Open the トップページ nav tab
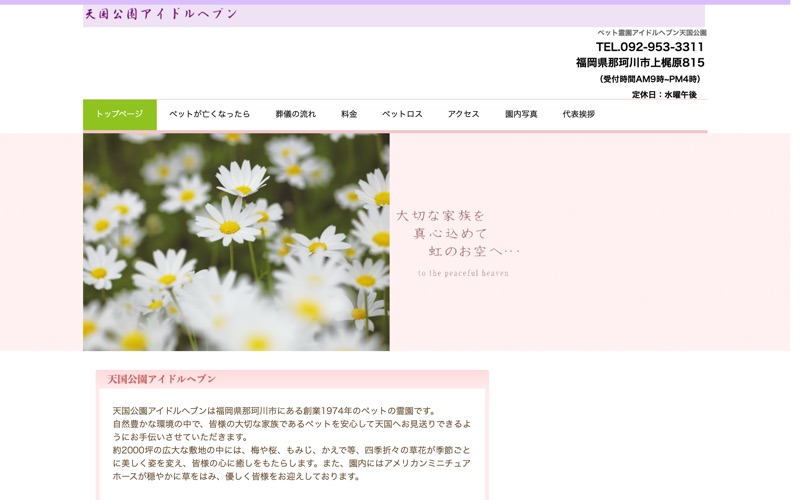Viewport: 800px width, 500px height. pyautogui.click(x=120, y=114)
